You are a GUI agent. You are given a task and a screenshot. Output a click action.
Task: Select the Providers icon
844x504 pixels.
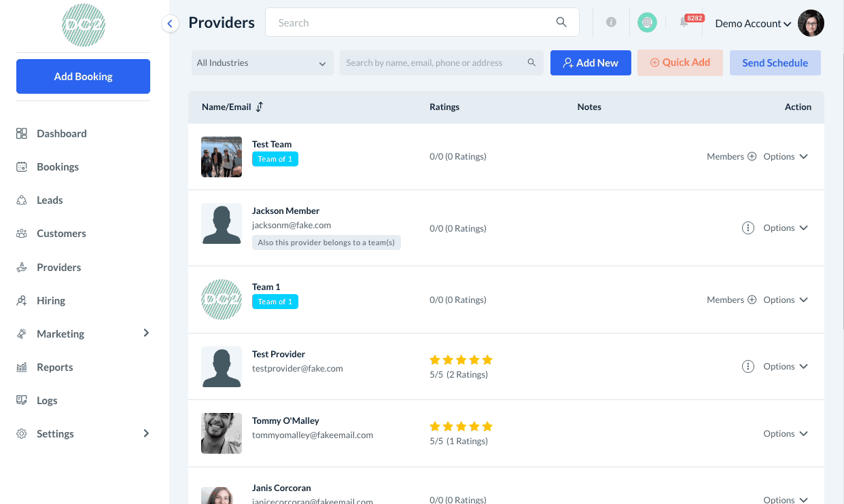[x=21, y=267]
